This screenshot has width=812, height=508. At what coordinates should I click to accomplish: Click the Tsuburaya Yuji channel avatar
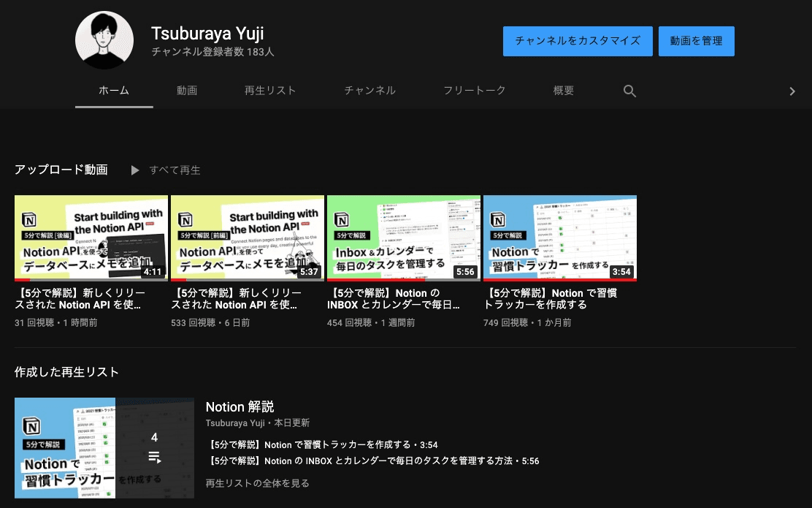coord(104,40)
